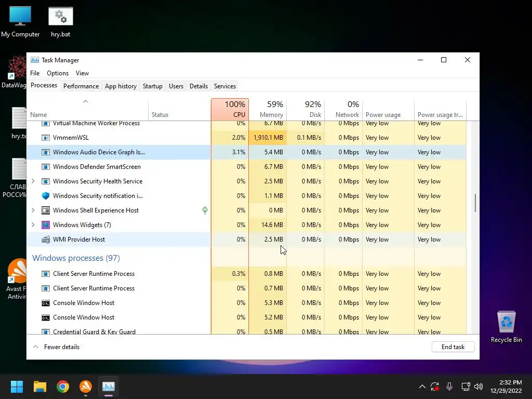Select the Client Server Runtime Process 0.7 MB row
The width and height of the screenshot is (532, 399).
(x=246, y=288)
